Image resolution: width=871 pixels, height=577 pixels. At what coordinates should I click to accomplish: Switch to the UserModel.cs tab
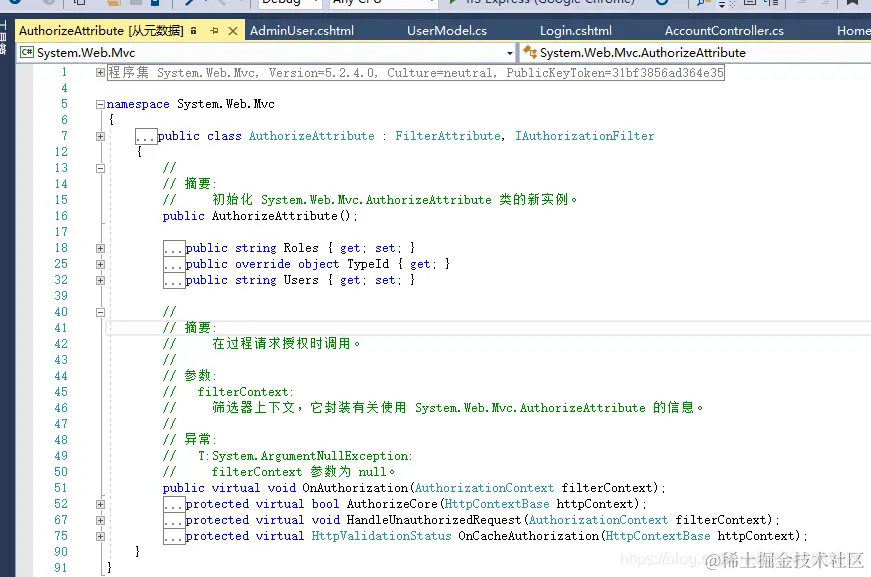pos(447,31)
